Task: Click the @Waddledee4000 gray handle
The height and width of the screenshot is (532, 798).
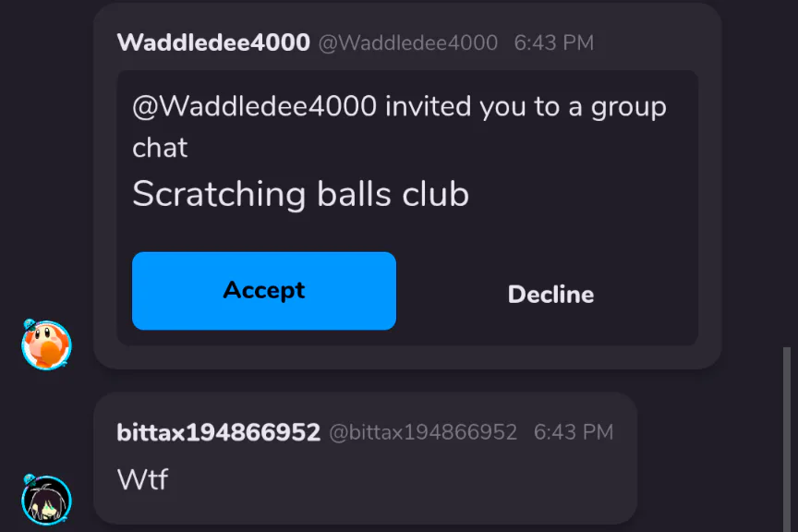Action: tap(407, 42)
